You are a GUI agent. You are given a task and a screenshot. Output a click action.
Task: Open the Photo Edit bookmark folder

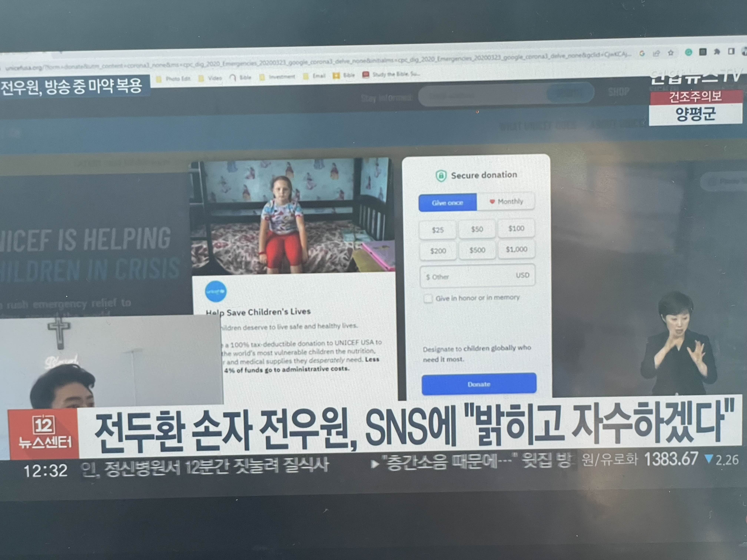[173, 79]
